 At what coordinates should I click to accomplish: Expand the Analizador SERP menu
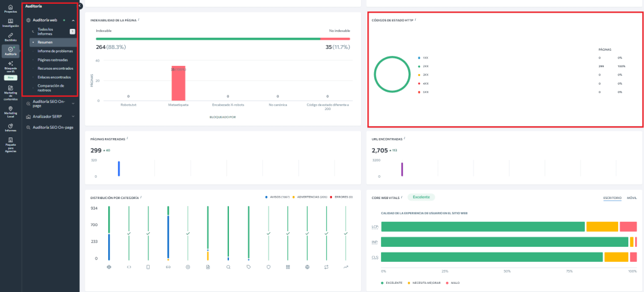(x=73, y=116)
